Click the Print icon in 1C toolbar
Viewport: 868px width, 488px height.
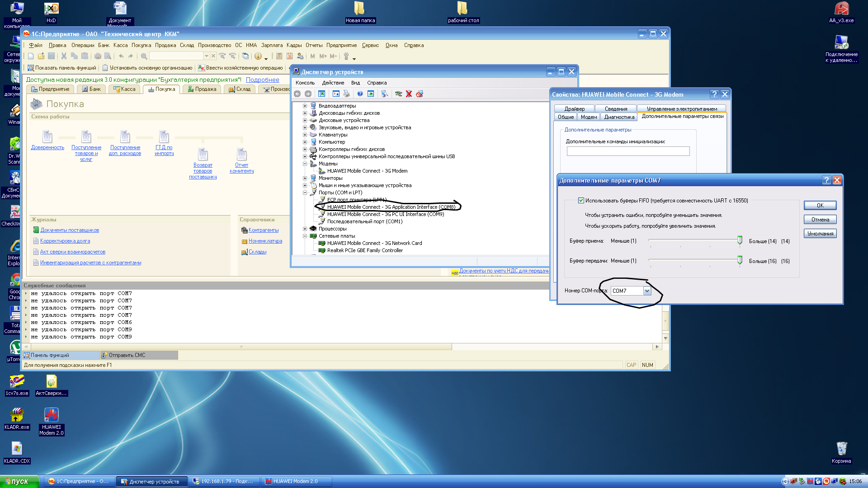pos(98,56)
